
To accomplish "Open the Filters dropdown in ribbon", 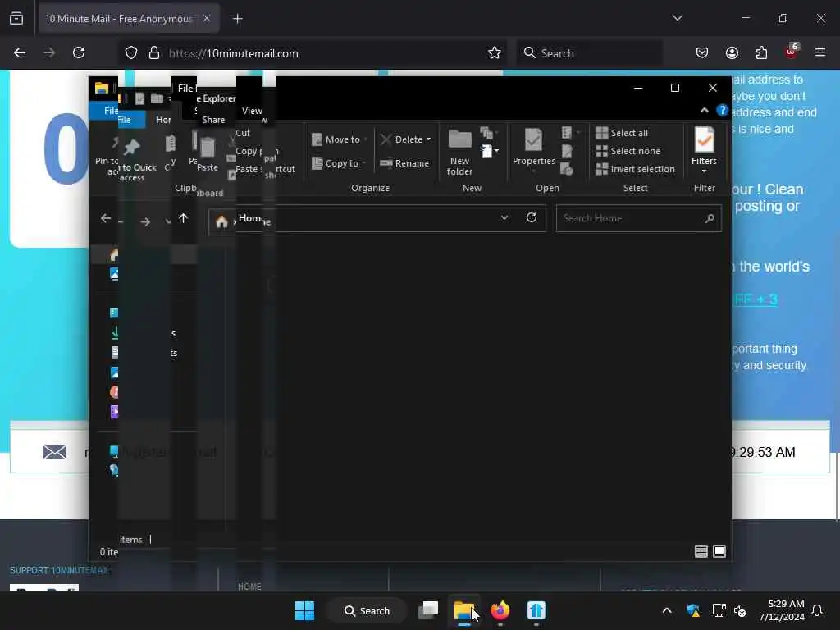I will 704,151.
